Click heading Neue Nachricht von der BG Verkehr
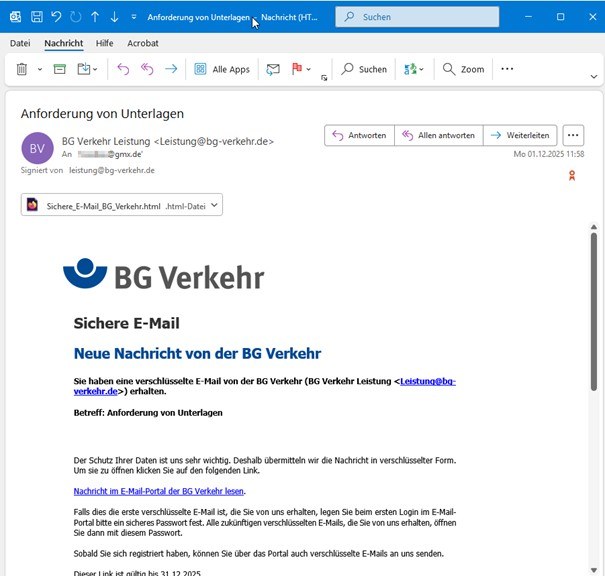 (197, 353)
